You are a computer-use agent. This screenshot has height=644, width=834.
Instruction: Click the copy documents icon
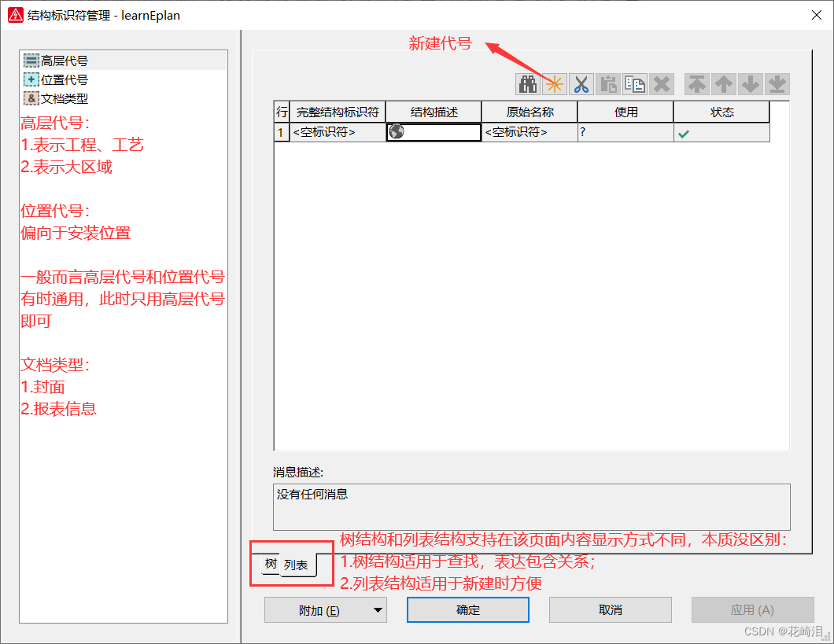pos(634,84)
